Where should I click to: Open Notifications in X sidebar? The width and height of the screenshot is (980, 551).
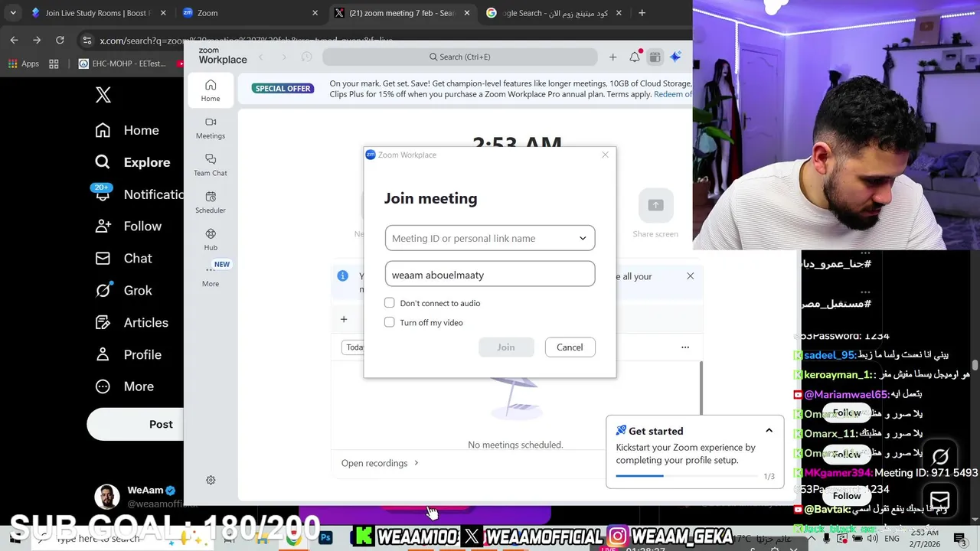[138, 194]
